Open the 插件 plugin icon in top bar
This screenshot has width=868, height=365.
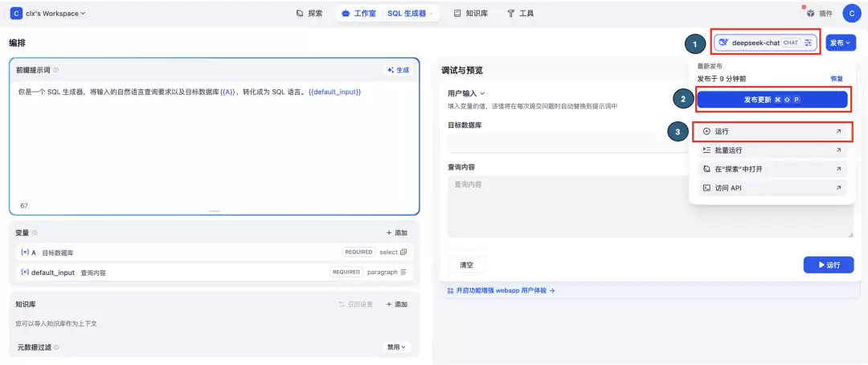[810, 14]
